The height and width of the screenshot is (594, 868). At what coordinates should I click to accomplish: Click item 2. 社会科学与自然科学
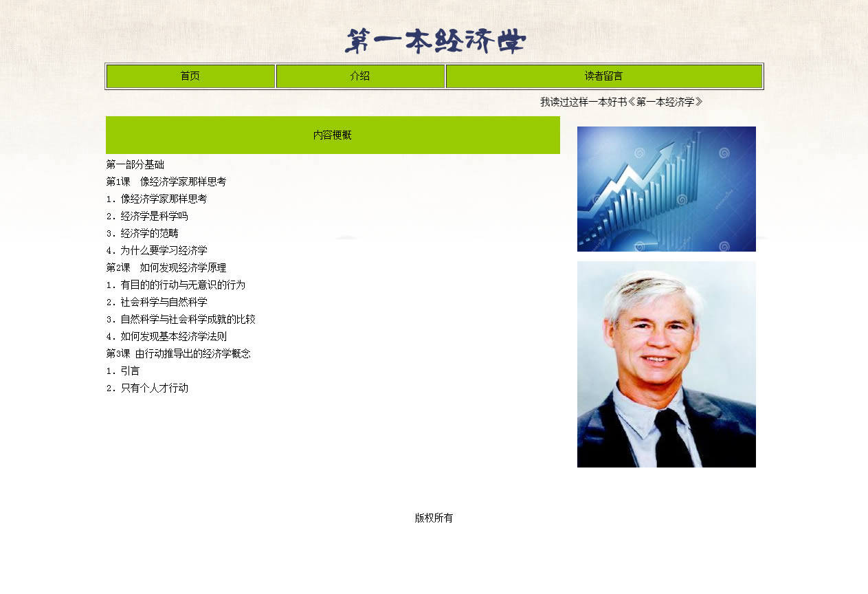(157, 302)
